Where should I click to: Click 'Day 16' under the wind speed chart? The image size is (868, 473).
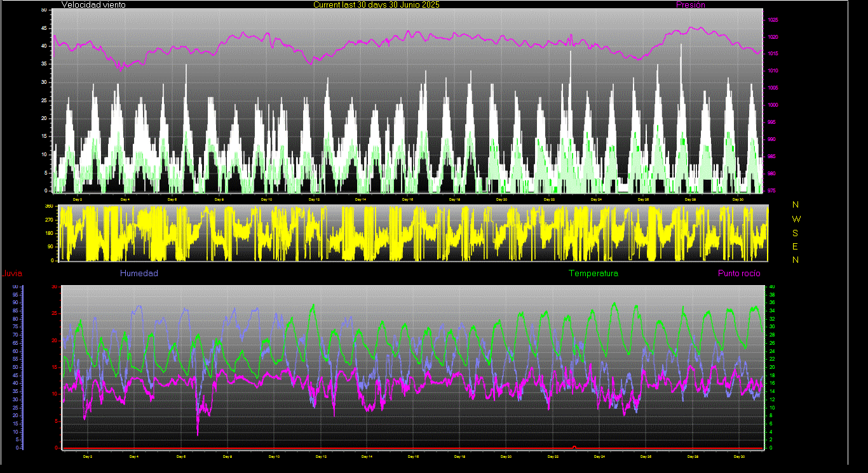(x=407, y=199)
